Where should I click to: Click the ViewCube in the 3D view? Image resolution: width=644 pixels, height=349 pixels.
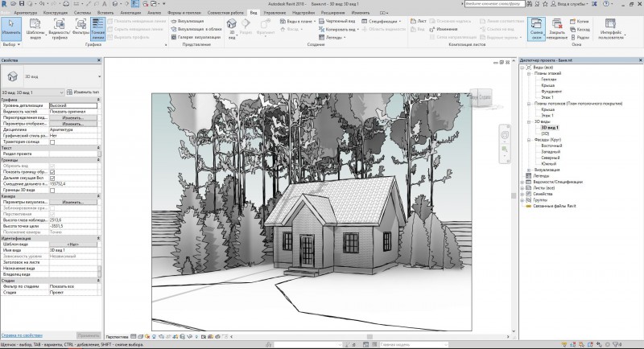pyautogui.click(x=481, y=97)
